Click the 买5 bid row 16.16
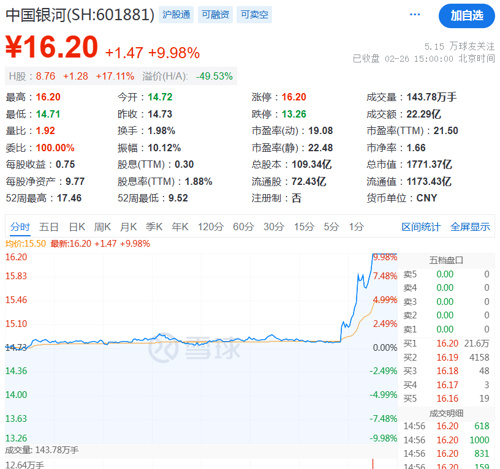The height and width of the screenshot is (469, 500). pos(446,399)
